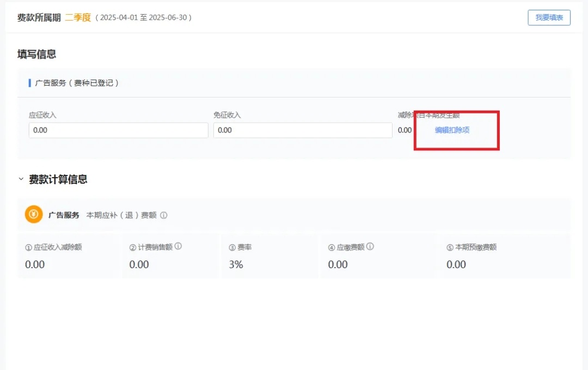Click the 0.00 value beside 编辑扣除项
Screen dimensions: 588x370
(x=405, y=130)
